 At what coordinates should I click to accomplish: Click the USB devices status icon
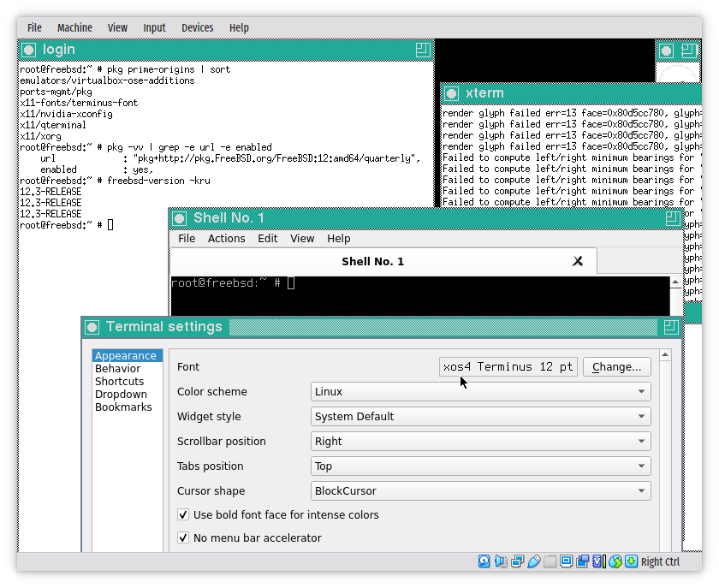tap(533, 561)
